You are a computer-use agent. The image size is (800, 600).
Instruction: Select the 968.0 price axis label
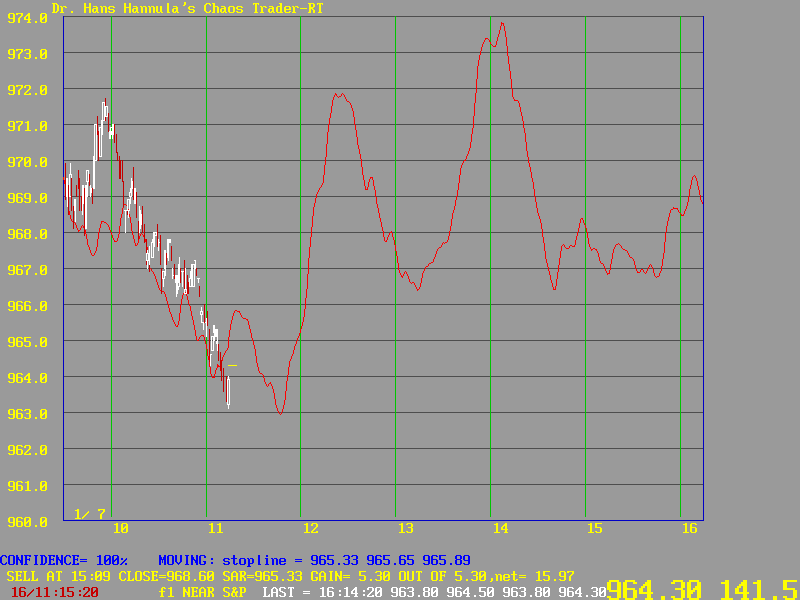pos(27,234)
